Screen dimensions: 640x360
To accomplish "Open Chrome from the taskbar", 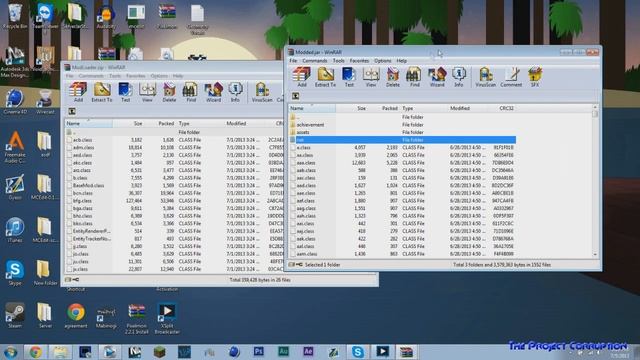I will coord(36,352).
